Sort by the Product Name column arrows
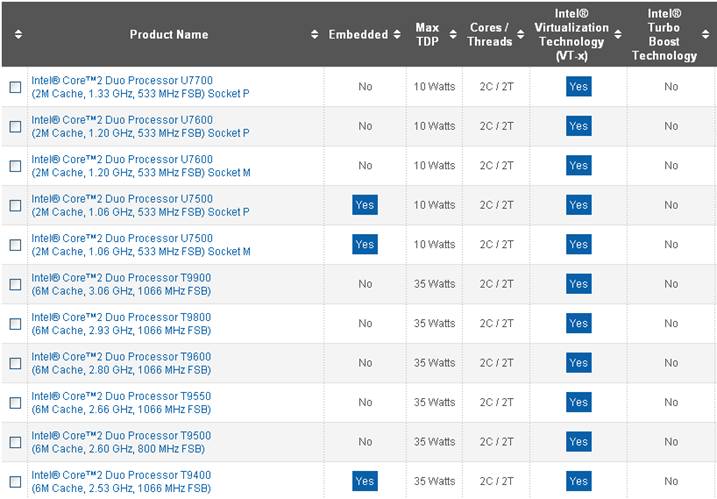 (314, 34)
